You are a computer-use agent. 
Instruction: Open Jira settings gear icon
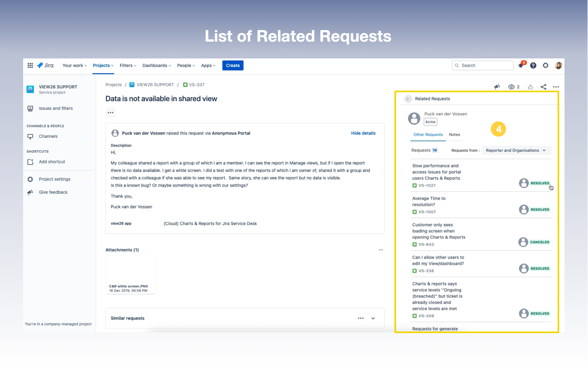546,65
